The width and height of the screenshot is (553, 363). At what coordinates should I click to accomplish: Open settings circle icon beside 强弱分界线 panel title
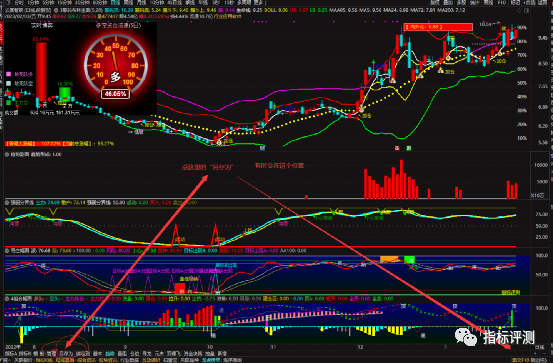coord(7,203)
